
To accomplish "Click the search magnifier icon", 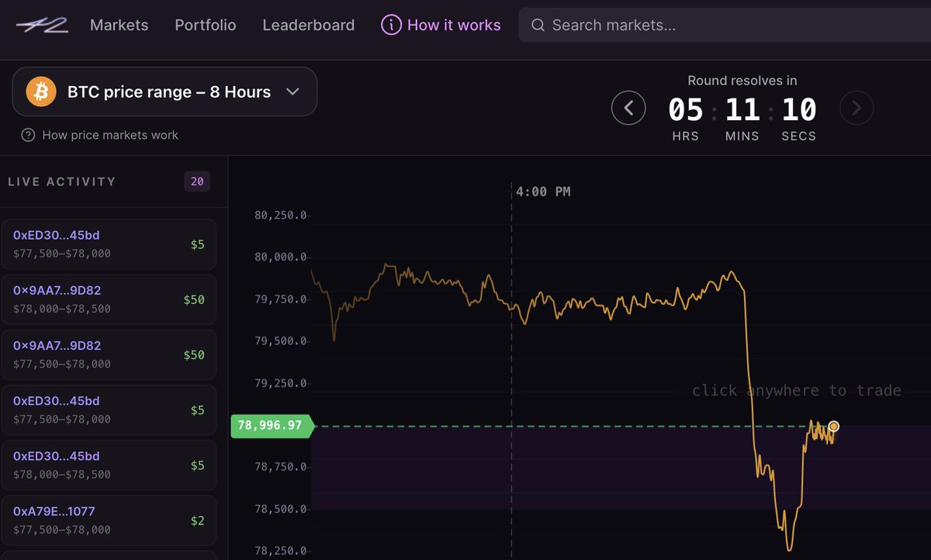I will pyautogui.click(x=538, y=26).
